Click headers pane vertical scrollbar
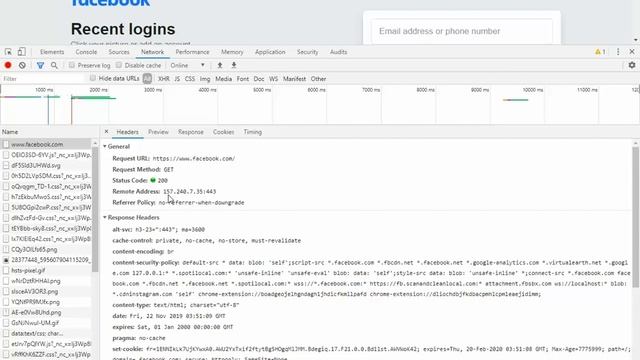 pos(635,216)
